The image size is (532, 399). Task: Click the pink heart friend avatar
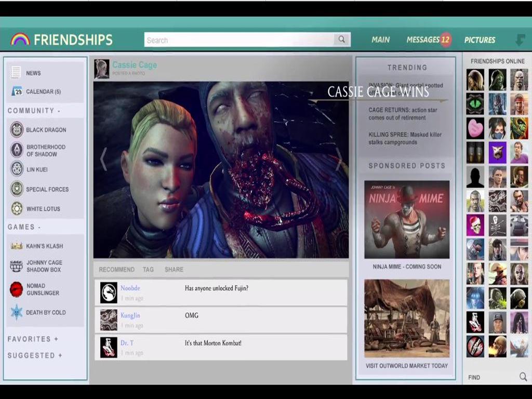click(475, 128)
